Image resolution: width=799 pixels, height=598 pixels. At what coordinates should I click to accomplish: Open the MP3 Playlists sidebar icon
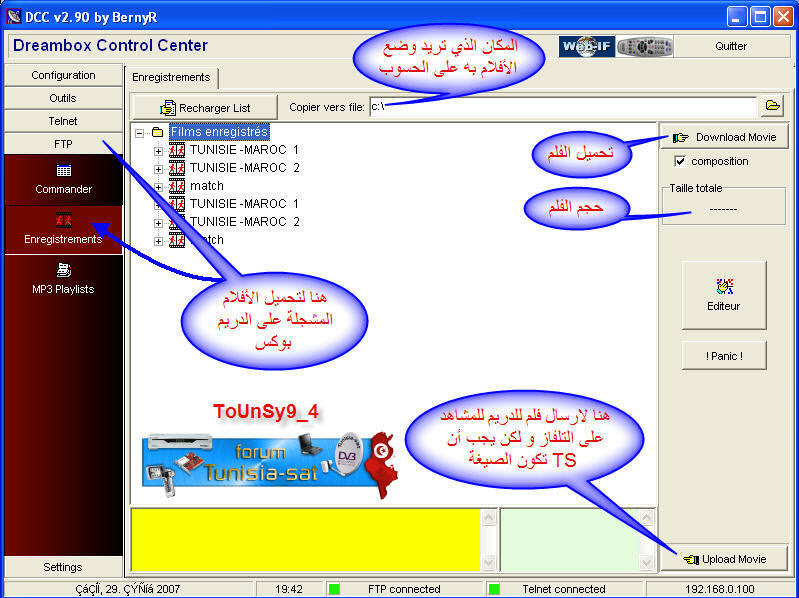(x=64, y=270)
